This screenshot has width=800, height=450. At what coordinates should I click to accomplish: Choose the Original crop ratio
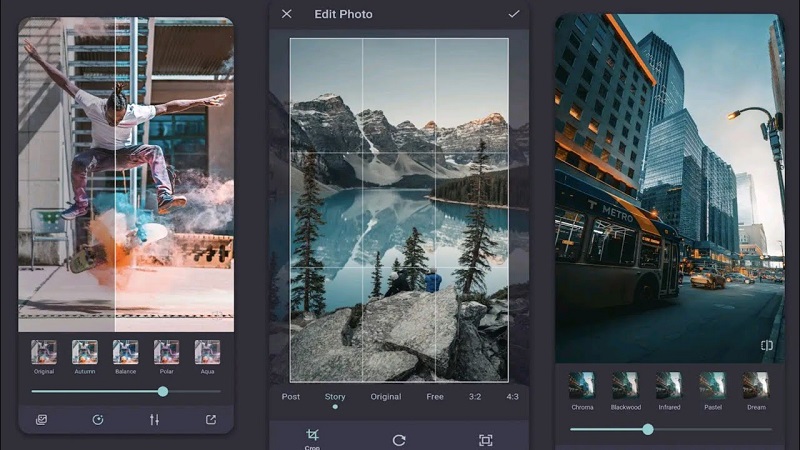pos(386,396)
